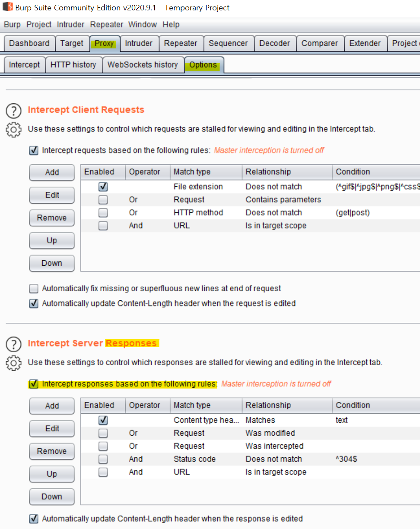The image size is (420, 529).
Task: Enable the request URL Is in target scope rule
Action: tap(103, 226)
